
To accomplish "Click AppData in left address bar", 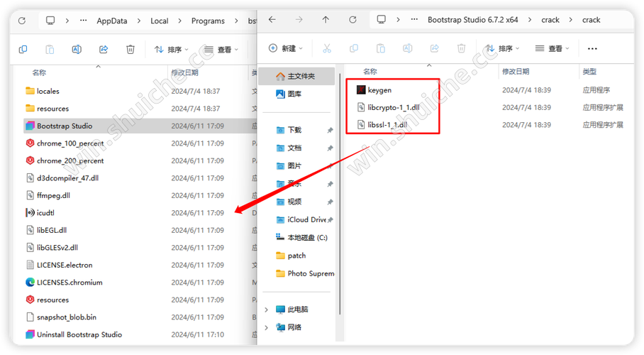I will tap(112, 21).
